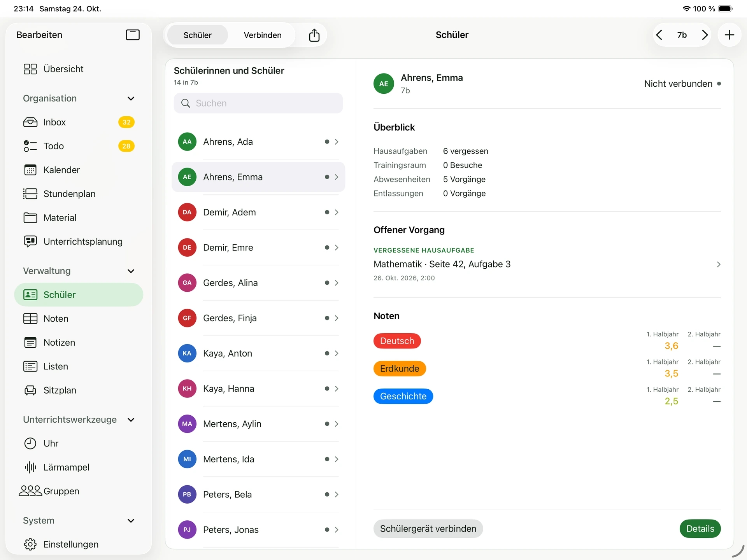Go to next class arrow
The width and height of the screenshot is (747, 560).
pos(705,35)
